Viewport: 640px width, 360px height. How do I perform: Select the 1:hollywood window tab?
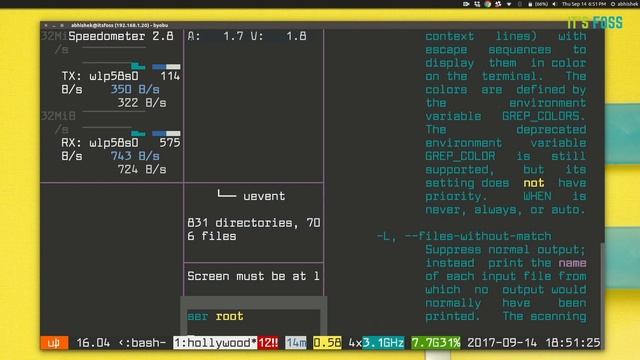(215, 343)
